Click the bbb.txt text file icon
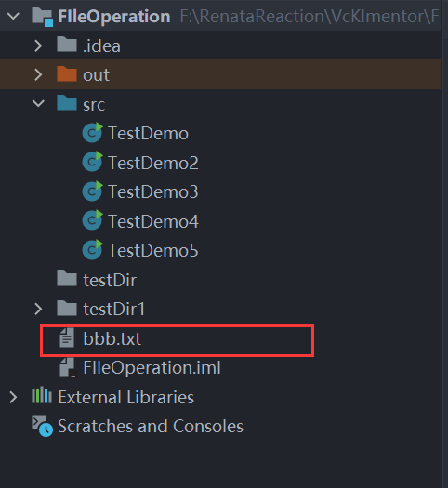Screen dimensions: 448x488 click(x=67, y=337)
